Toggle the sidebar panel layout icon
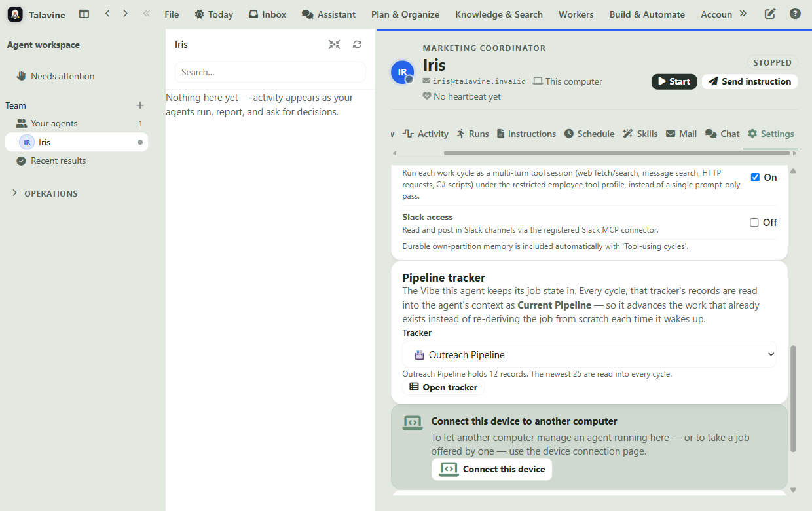 [84, 14]
